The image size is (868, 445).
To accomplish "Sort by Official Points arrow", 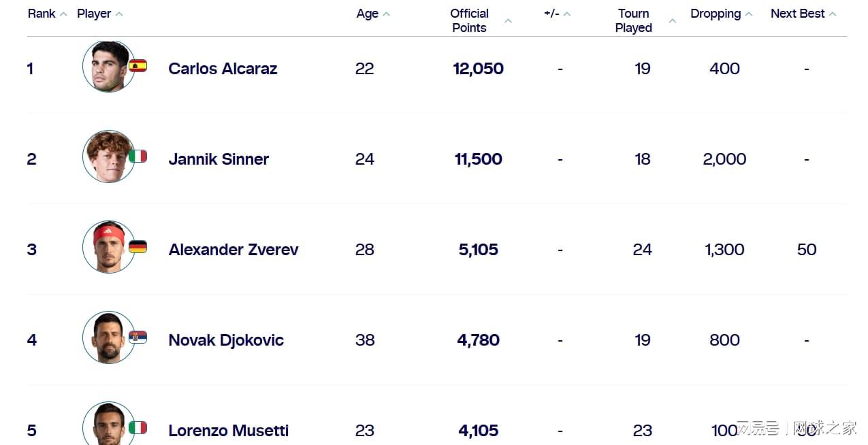I will 508,21.
